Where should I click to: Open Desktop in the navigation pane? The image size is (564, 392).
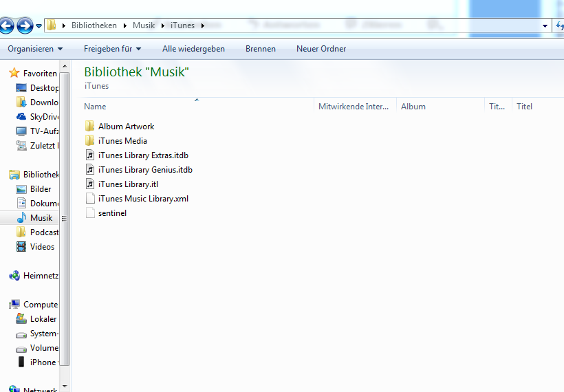pyautogui.click(x=44, y=88)
